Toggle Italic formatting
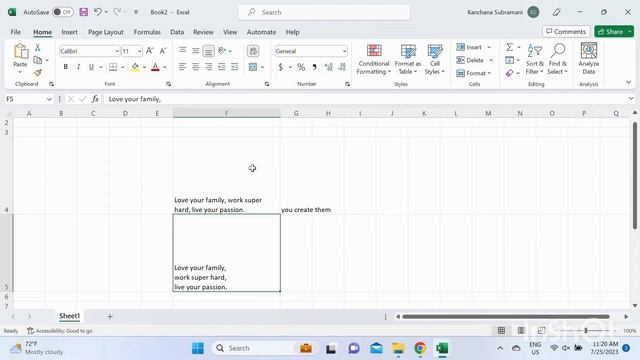Viewport: 640px width, 360px height. (x=78, y=67)
